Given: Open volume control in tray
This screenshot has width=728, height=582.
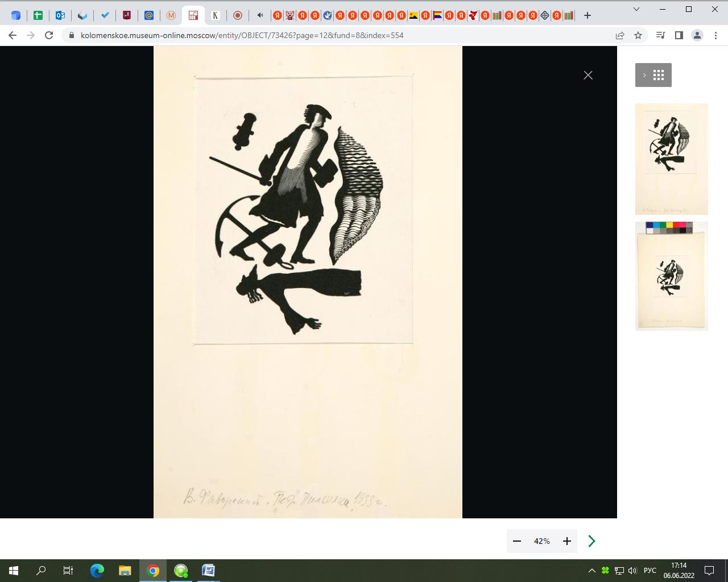Looking at the screenshot, I should click(632, 571).
